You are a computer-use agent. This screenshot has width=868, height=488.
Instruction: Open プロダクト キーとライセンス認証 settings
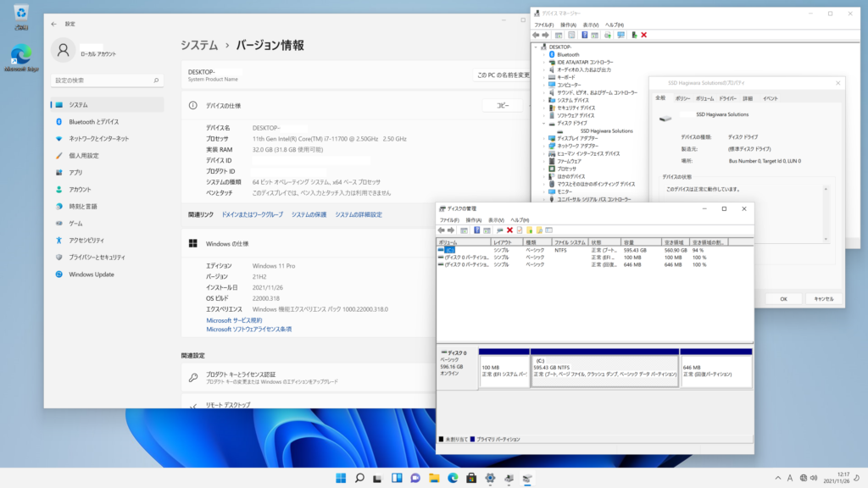click(309, 378)
